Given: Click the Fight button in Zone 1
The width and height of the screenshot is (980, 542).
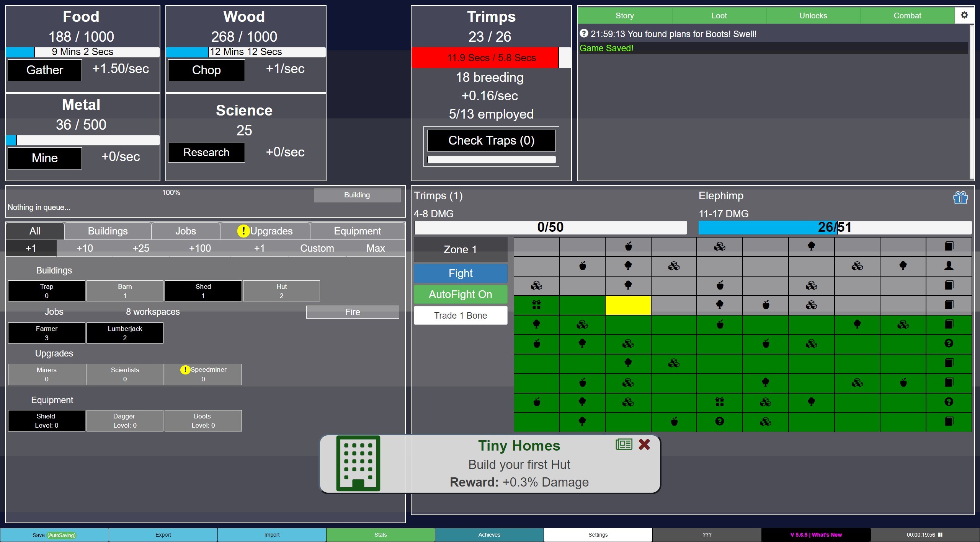Looking at the screenshot, I should coord(460,273).
